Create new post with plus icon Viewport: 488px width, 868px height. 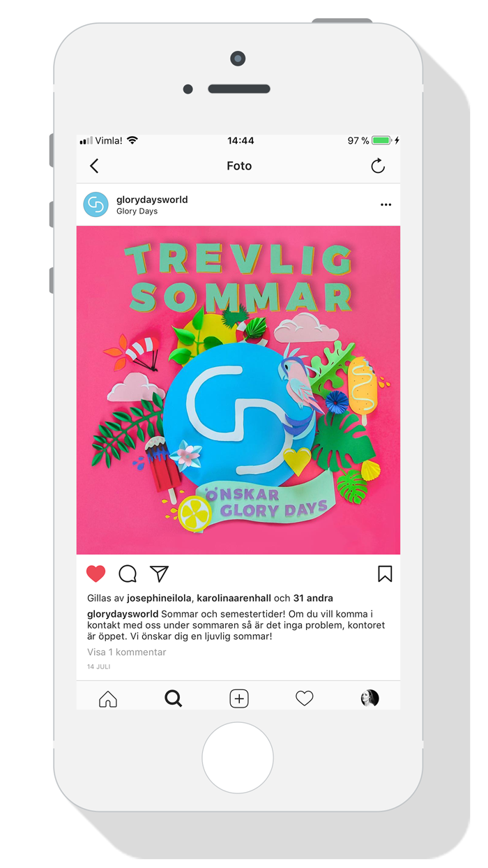coord(239,698)
